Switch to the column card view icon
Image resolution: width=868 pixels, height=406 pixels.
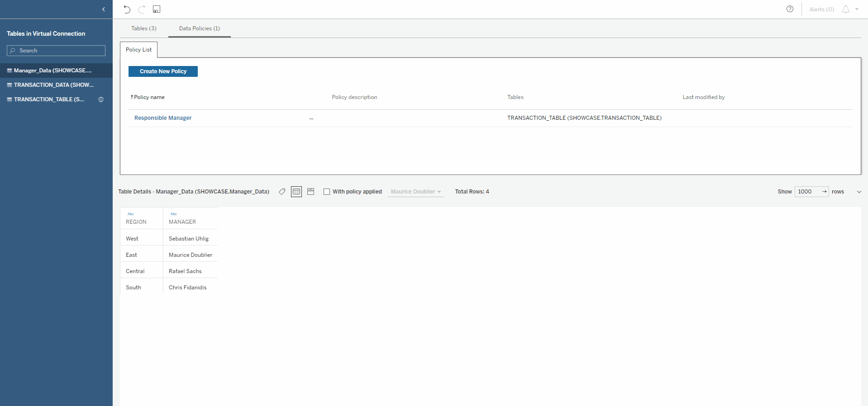(x=310, y=192)
